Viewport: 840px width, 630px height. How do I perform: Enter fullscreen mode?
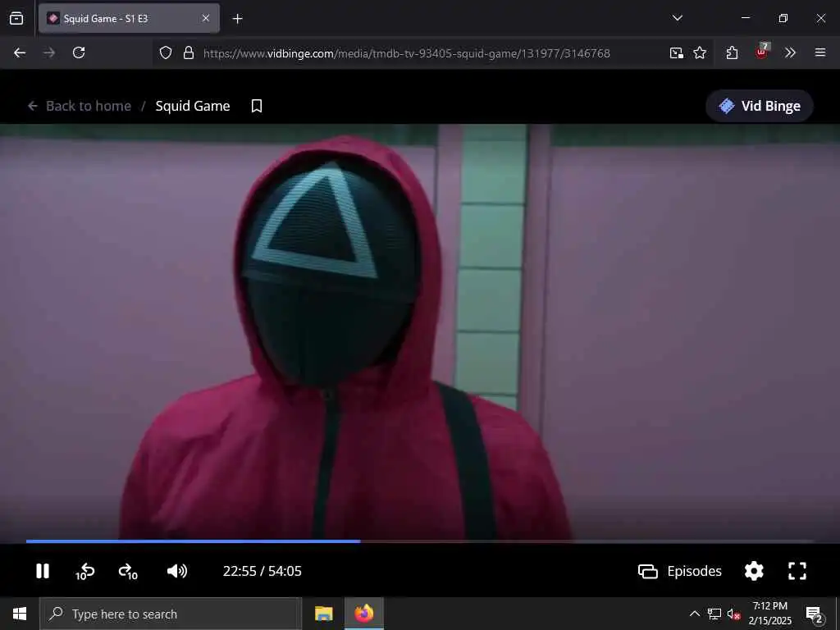point(797,571)
